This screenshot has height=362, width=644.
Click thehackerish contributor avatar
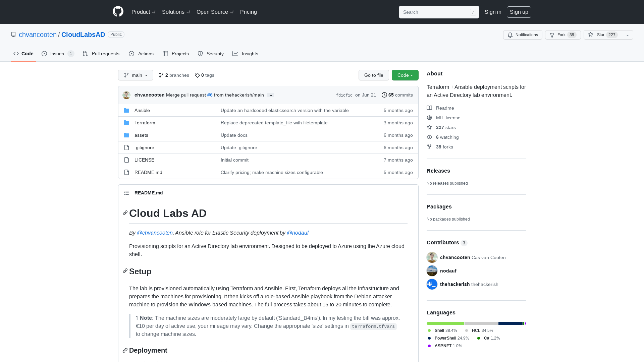[432, 284]
